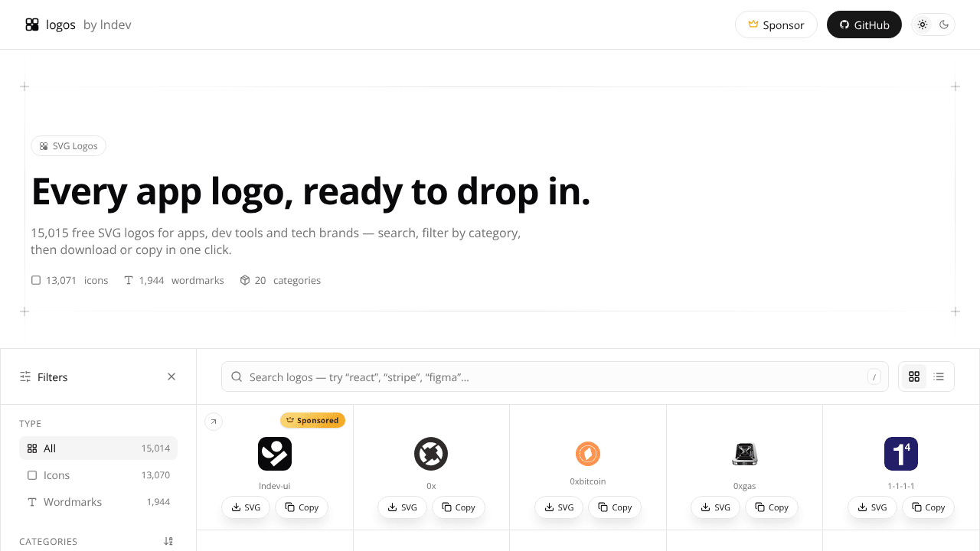This screenshot has width=980, height=551.
Task: Open the 'by Indev' link
Action: (x=107, y=24)
